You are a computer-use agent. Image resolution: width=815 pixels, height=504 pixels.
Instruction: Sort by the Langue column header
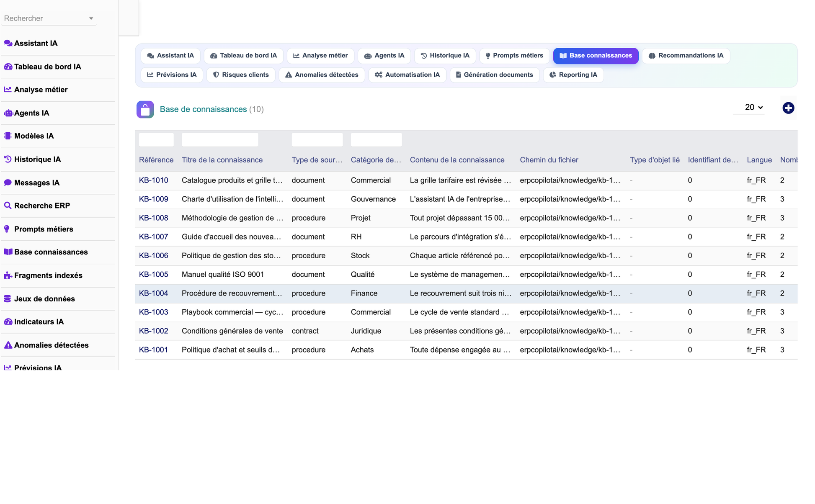[x=759, y=160]
